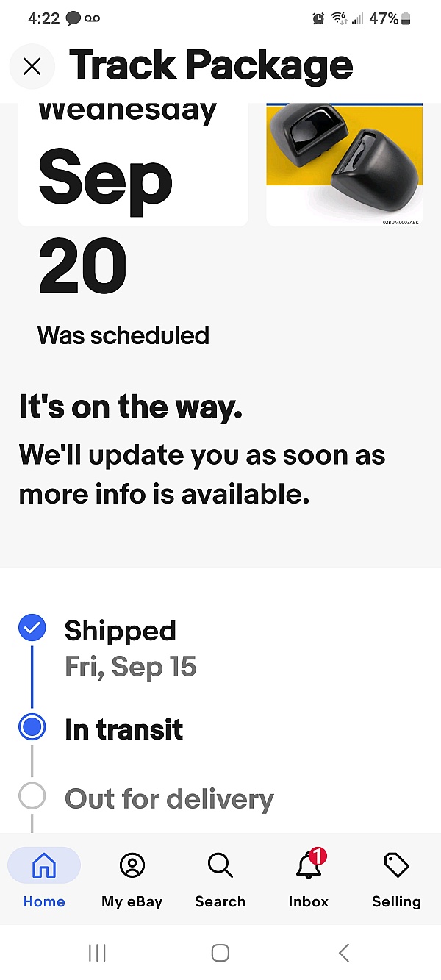Tap the red notification badge on Inbox

pyautogui.click(x=318, y=855)
